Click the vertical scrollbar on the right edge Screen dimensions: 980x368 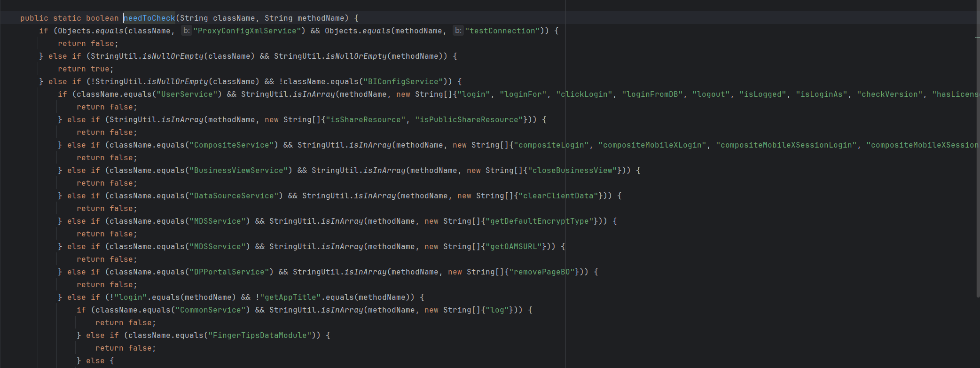[x=978, y=164]
